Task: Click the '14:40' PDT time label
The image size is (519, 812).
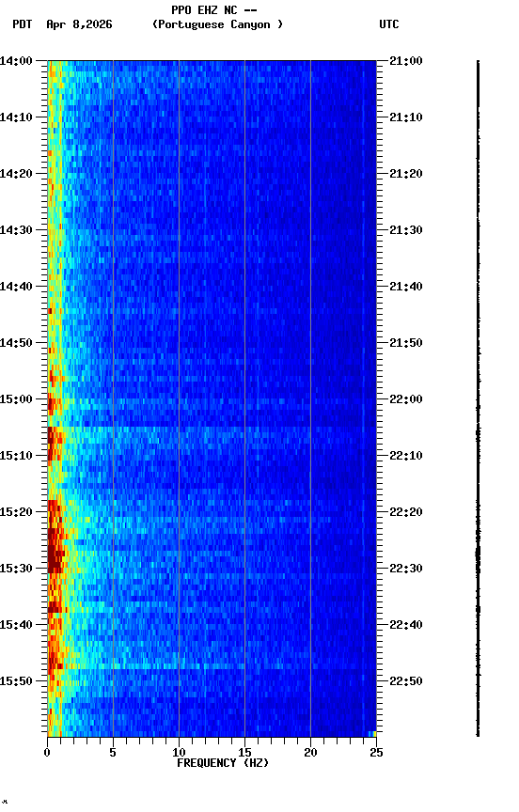Action: click(16, 287)
